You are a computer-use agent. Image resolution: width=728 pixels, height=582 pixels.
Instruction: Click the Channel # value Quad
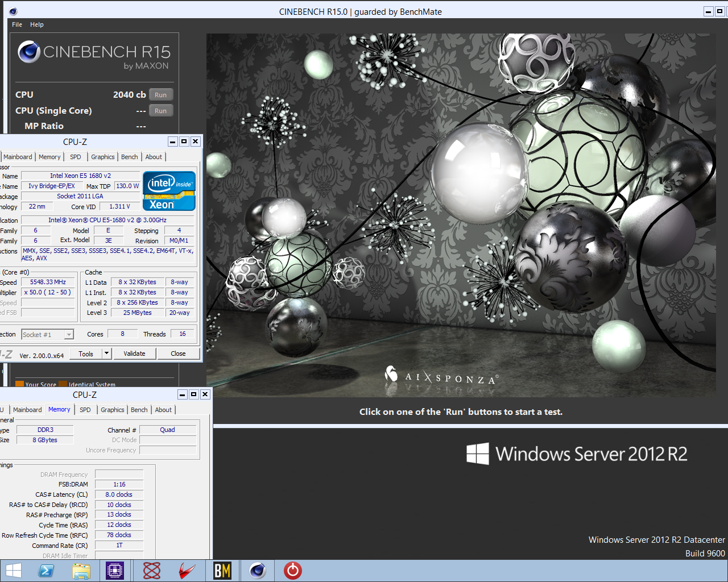(168, 430)
